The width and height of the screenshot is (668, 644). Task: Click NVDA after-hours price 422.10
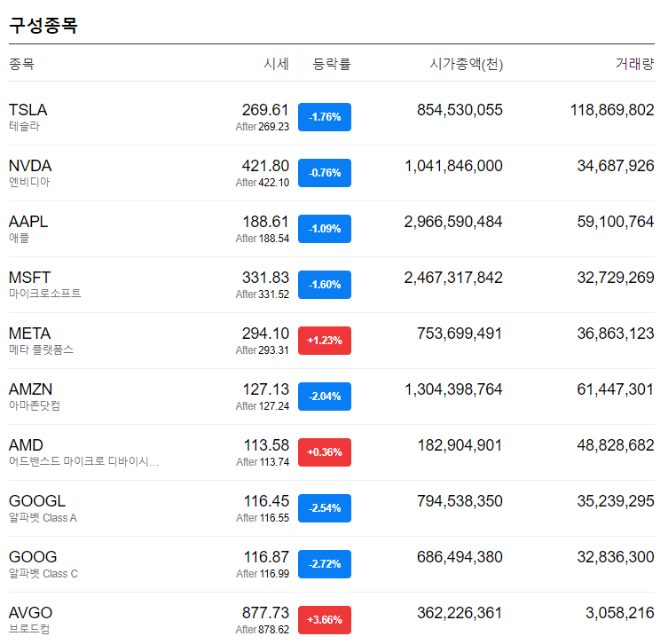(273, 183)
